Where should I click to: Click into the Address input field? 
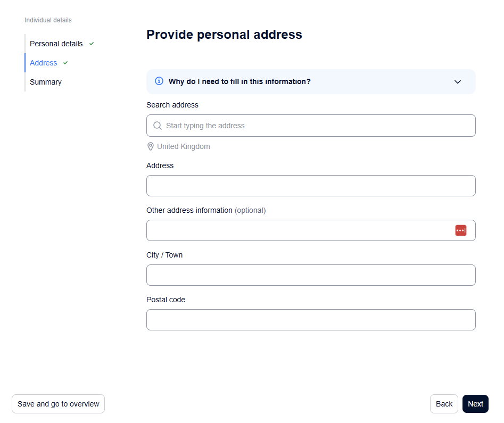coord(311,186)
